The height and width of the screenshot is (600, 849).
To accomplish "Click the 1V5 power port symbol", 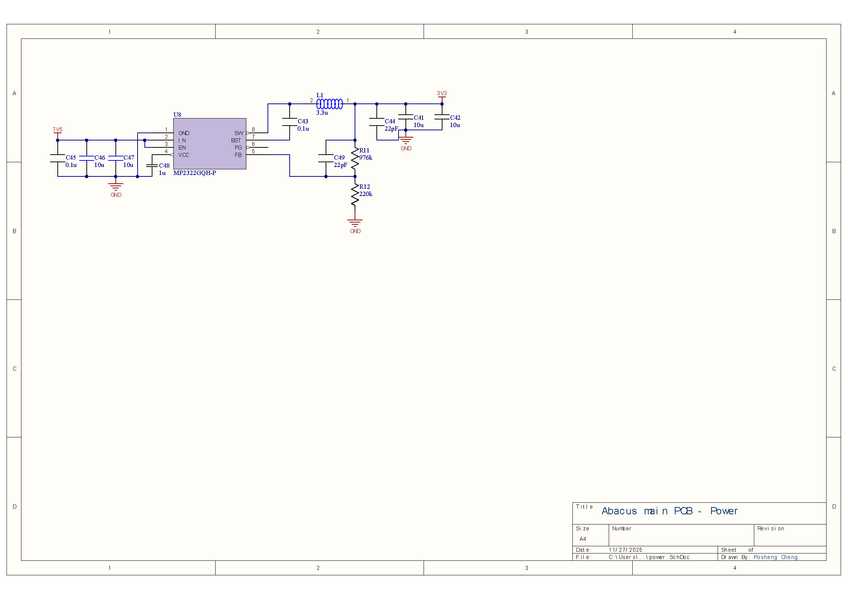I will tap(57, 132).
